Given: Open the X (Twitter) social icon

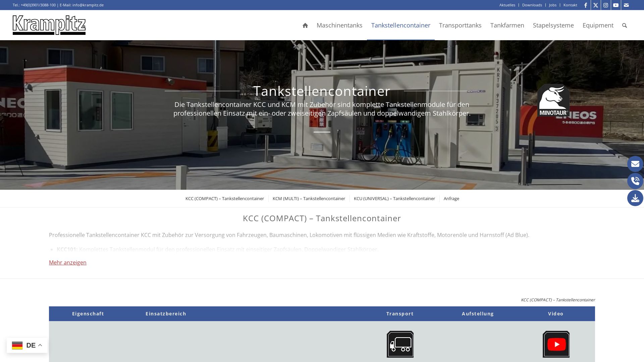Looking at the screenshot, I should click(x=596, y=5).
